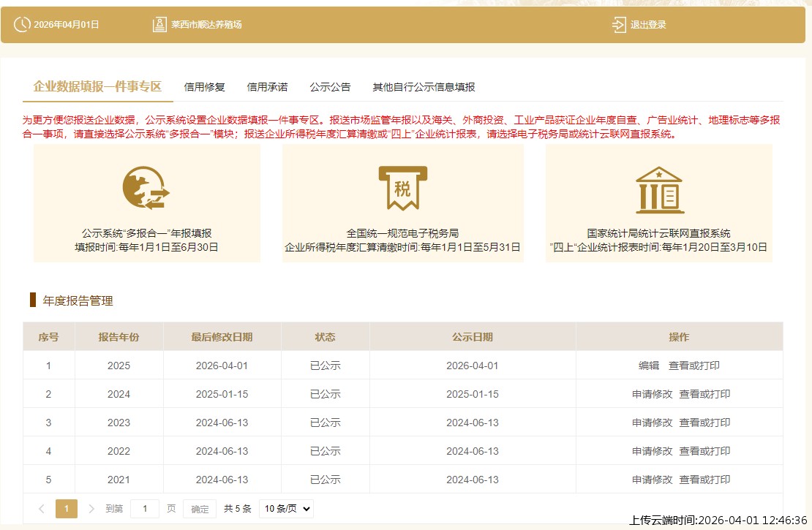This screenshot has height=530, width=812.
Task: Switch to the 公示公告 tab
Action: pos(328,86)
